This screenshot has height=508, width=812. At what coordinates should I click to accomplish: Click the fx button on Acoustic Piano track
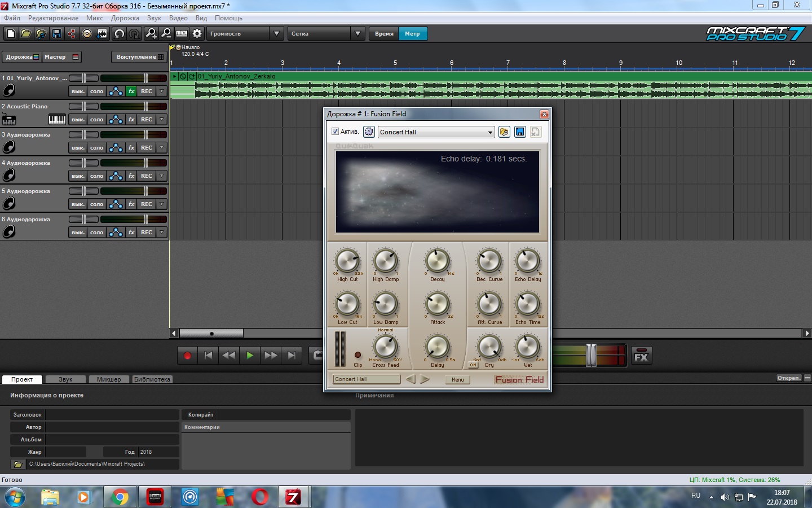click(131, 119)
